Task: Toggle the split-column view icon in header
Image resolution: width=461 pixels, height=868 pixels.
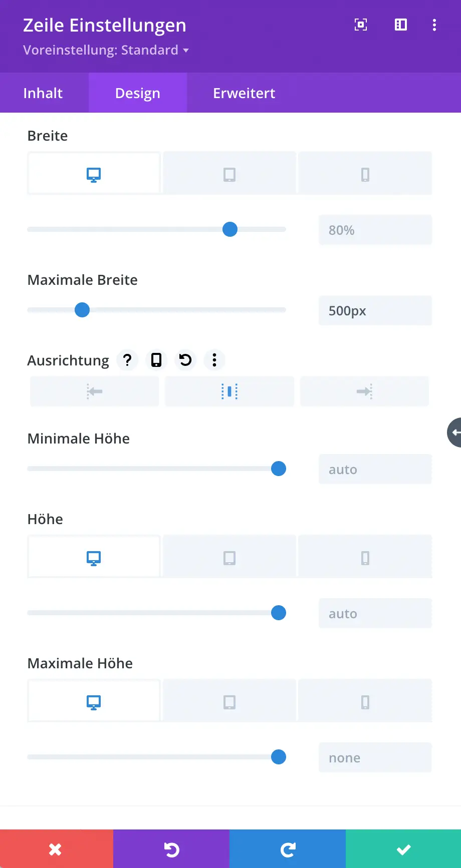Action: [x=401, y=25]
